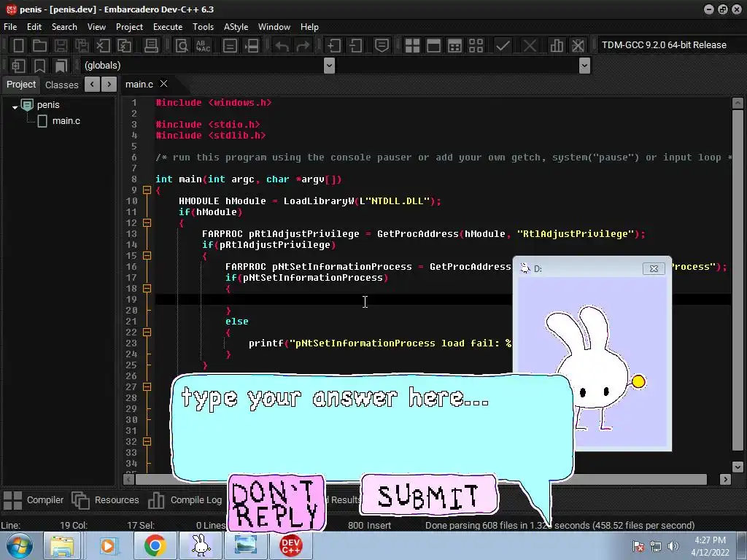Click the Close All files toolbar icon

(124, 46)
